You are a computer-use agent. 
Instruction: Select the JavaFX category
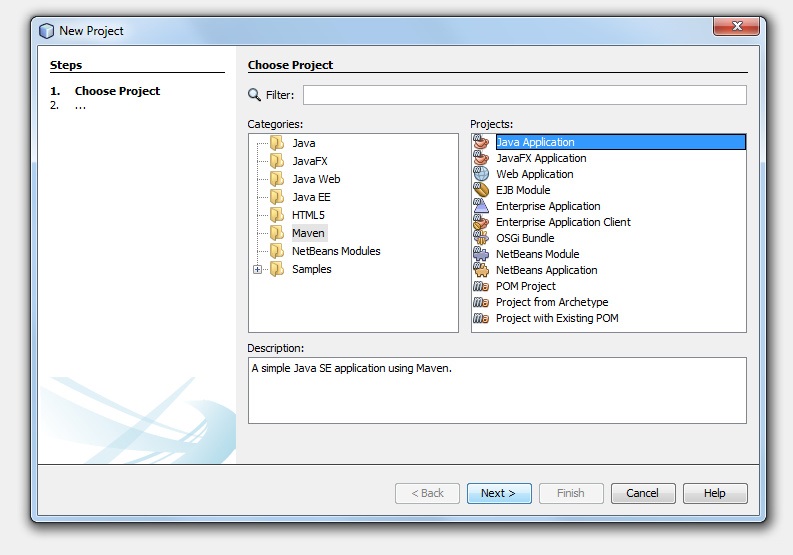(310, 161)
